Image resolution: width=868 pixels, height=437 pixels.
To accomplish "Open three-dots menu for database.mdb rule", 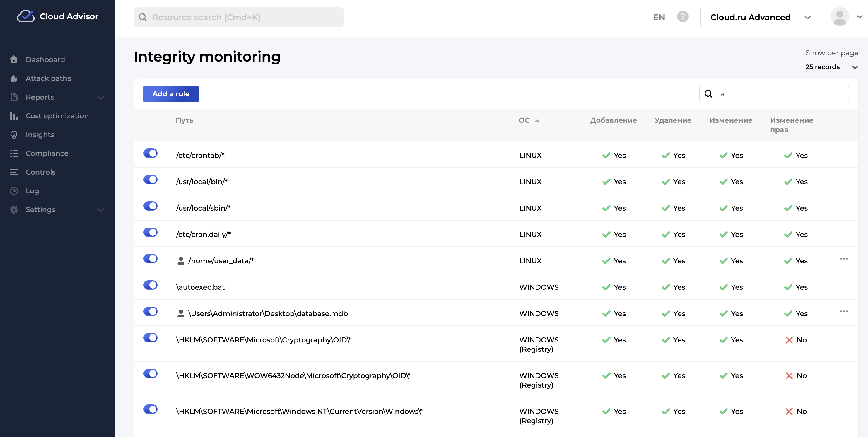I will 843,312.
